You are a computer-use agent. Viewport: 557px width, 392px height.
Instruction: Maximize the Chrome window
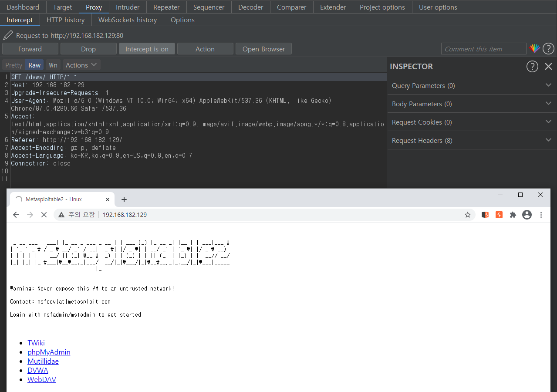tap(520, 195)
